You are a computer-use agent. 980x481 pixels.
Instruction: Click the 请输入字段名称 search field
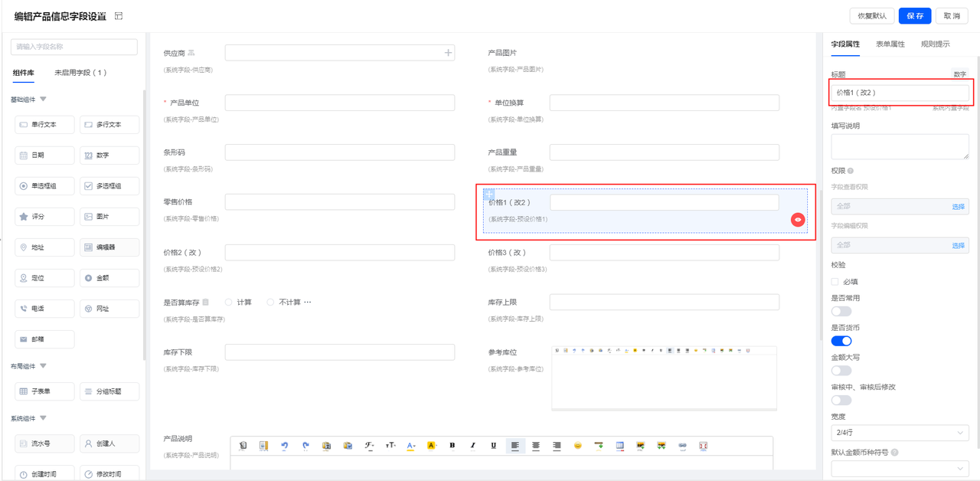pyautogui.click(x=74, y=47)
